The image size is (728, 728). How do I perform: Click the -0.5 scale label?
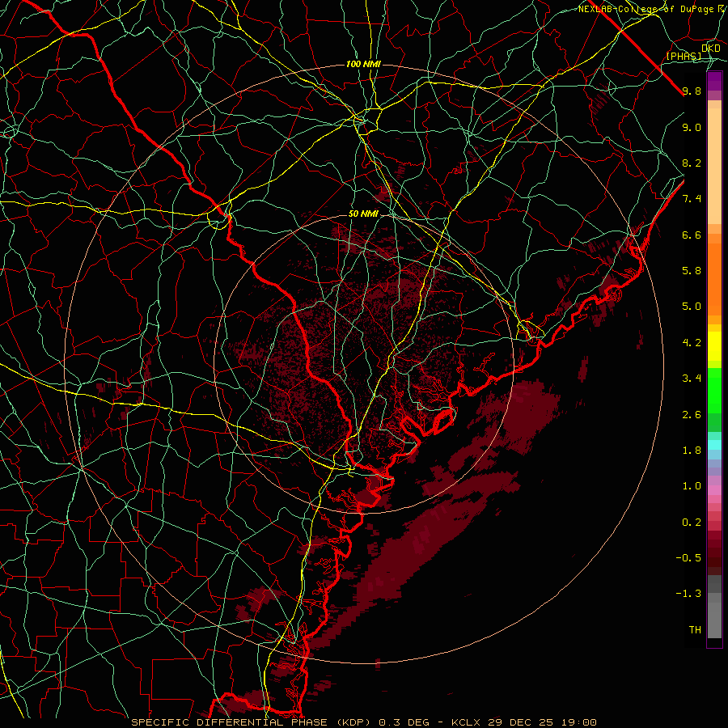688,558
